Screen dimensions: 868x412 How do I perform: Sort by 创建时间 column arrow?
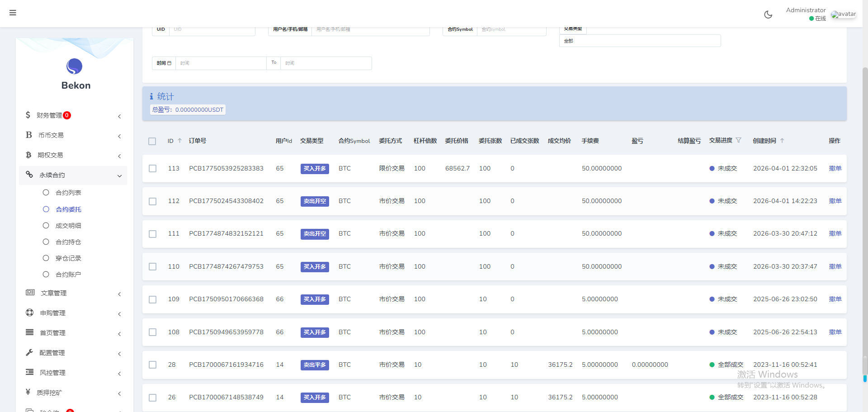coord(782,141)
